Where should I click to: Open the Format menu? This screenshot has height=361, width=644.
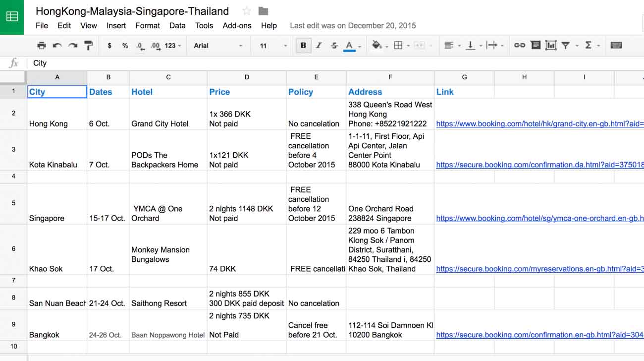tap(148, 26)
